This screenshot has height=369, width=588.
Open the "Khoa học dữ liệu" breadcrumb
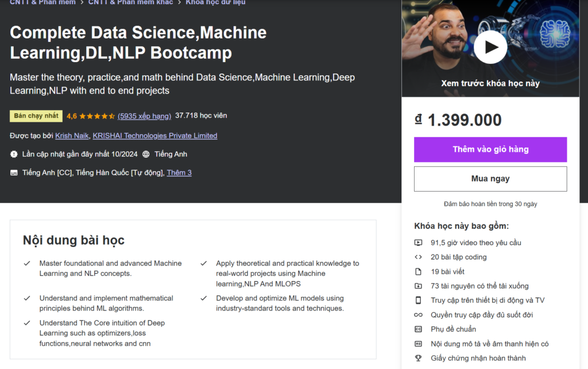[215, 2]
